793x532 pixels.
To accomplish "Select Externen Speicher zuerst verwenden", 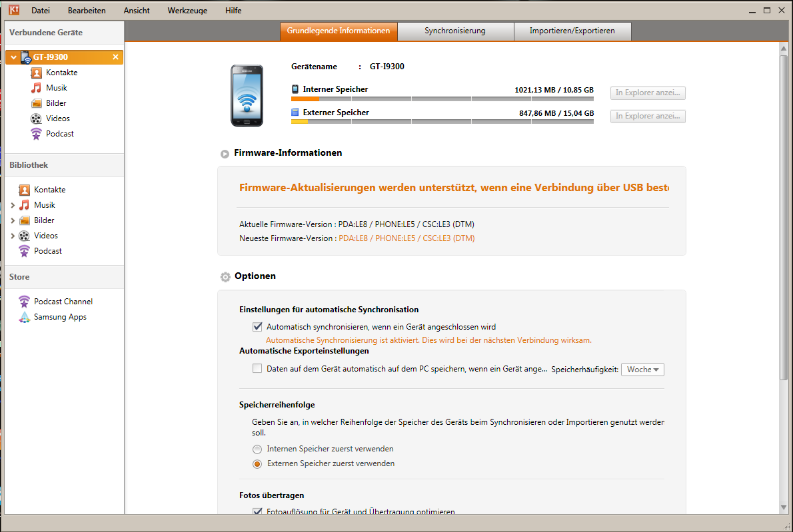I will click(x=257, y=464).
